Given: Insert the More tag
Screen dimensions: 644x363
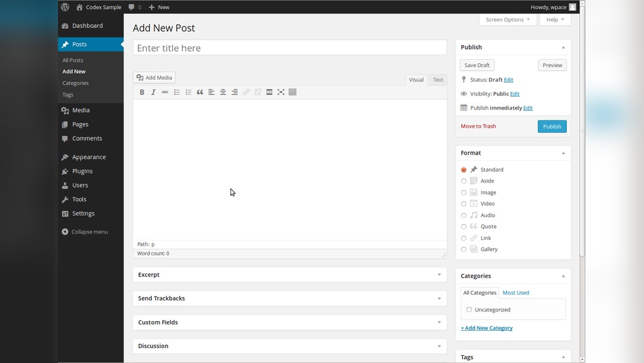Looking at the screenshot, I should pos(269,92).
